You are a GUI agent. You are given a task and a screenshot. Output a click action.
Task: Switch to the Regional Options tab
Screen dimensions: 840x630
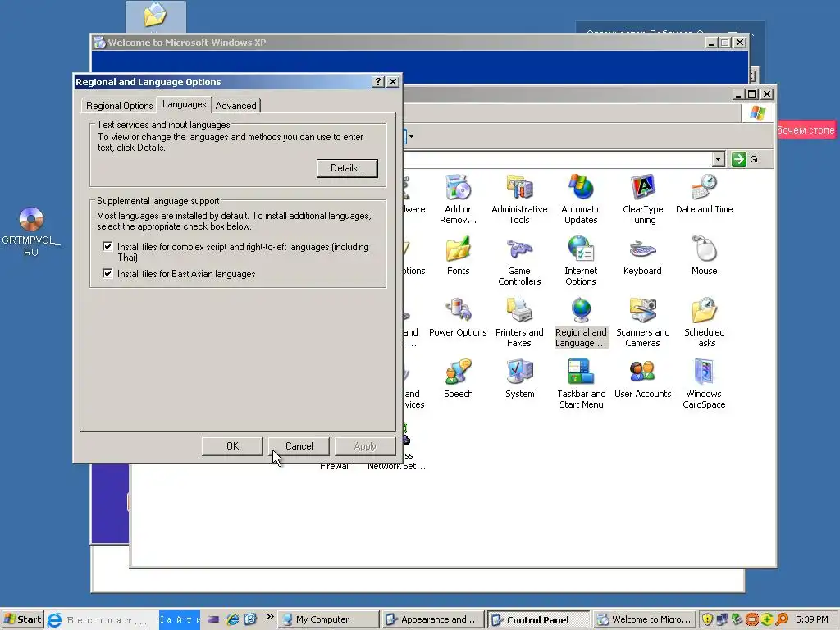coord(120,106)
